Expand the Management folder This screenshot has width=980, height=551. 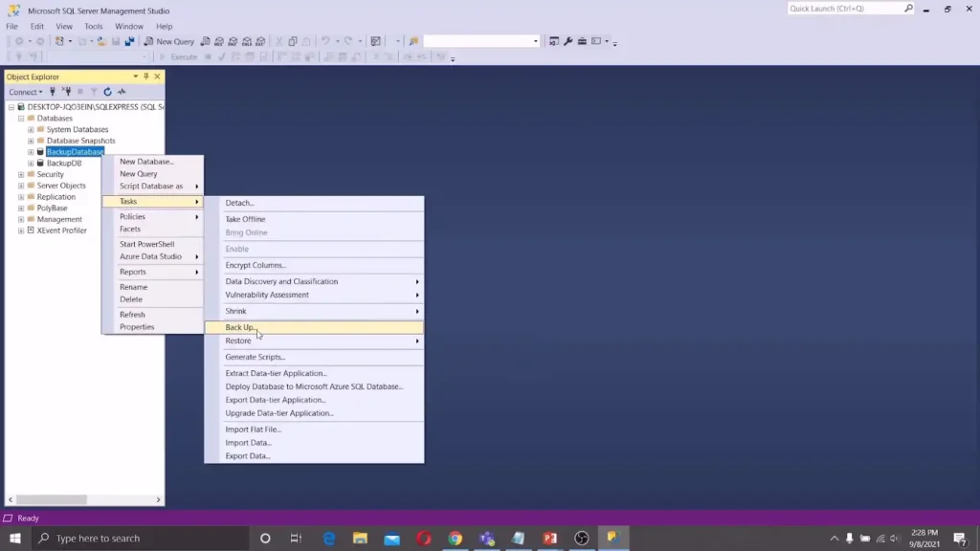pos(21,219)
